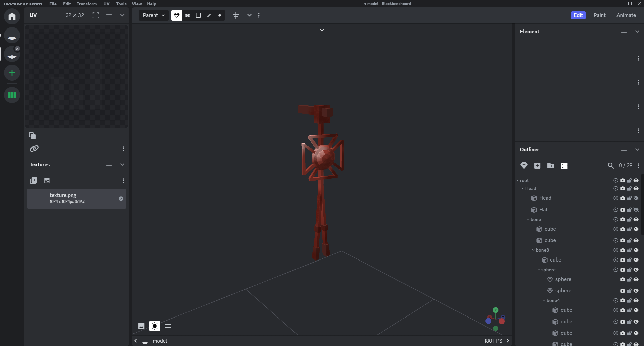The image size is (644, 346).
Task: Click the UV editor checkerboard canvas
Action: tap(76, 76)
